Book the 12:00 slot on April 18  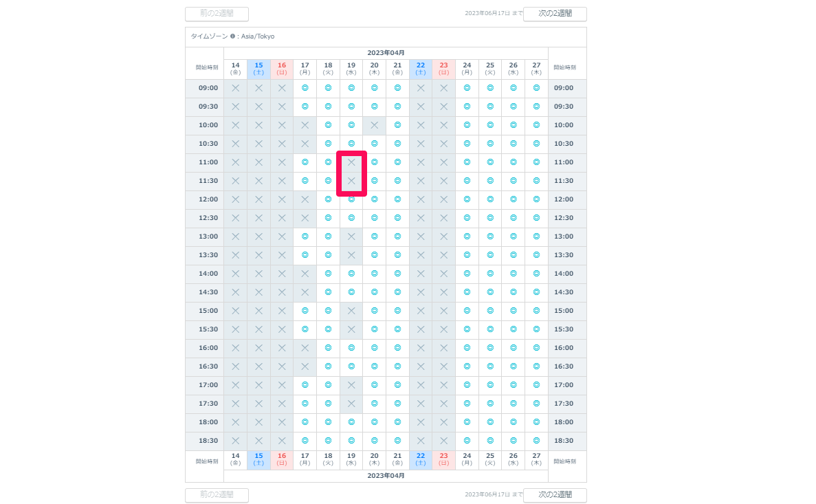[x=328, y=199]
